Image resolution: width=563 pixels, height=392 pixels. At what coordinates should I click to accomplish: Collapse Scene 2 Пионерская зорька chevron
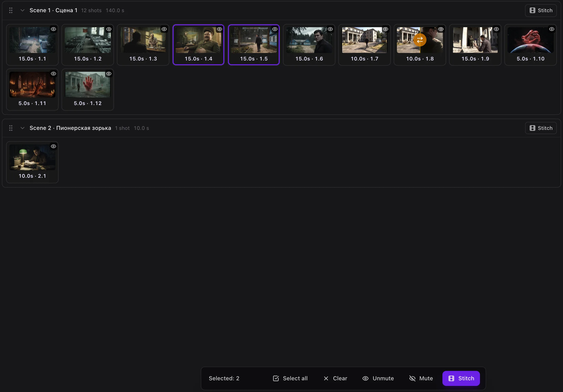click(22, 128)
